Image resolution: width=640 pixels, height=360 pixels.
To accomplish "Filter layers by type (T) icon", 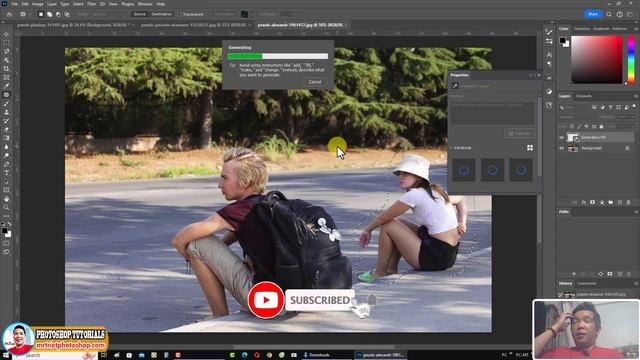I will tap(610, 107).
